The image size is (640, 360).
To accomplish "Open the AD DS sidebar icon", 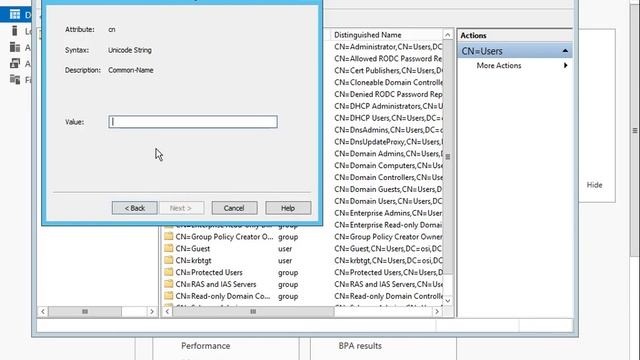I will 15,63.
